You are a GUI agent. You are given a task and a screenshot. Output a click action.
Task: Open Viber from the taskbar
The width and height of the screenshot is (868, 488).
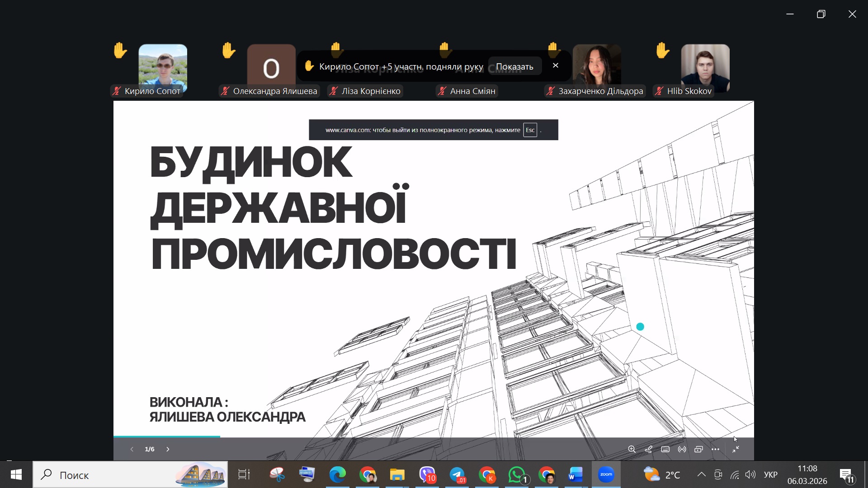click(x=427, y=475)
